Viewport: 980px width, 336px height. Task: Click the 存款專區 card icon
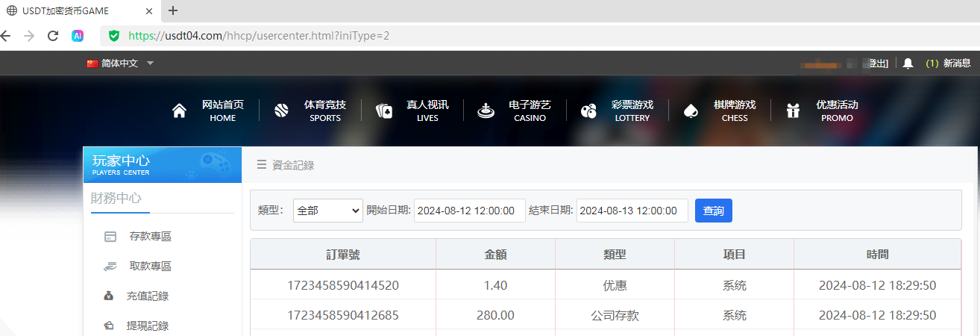(110, 237)
